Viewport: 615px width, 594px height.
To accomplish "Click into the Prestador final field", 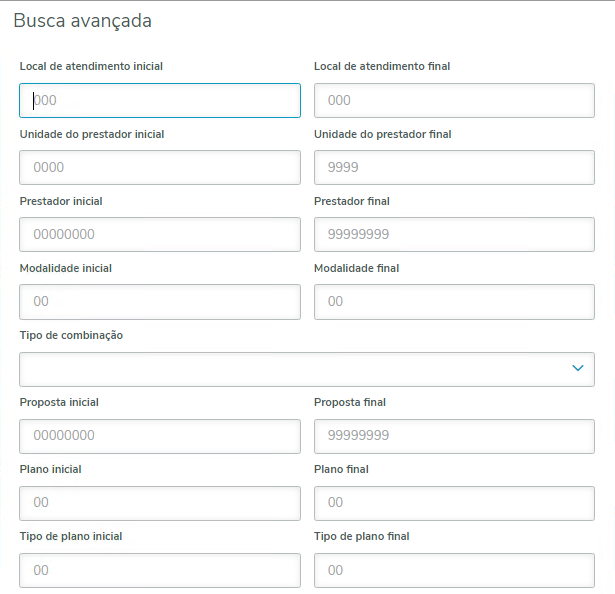I will coord(454,234).
